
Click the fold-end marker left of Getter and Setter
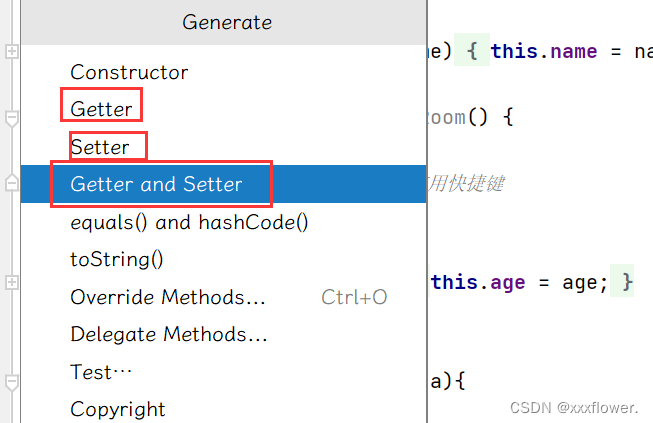[12, 183]
